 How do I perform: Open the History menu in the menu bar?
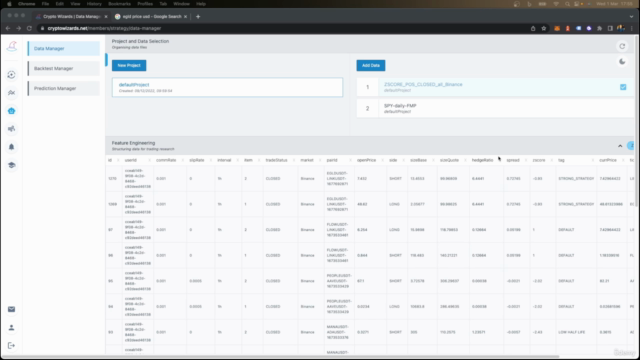click(x=94, y=4)
